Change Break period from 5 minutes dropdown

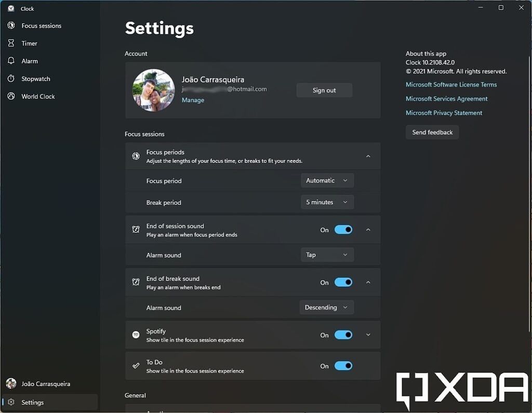pos(327,202)
